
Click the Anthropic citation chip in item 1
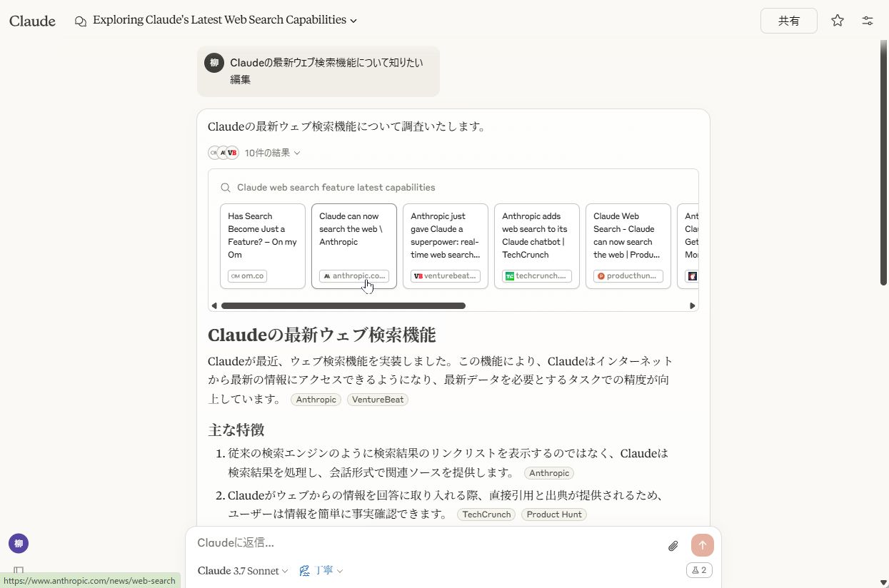(x=549, y=473)
